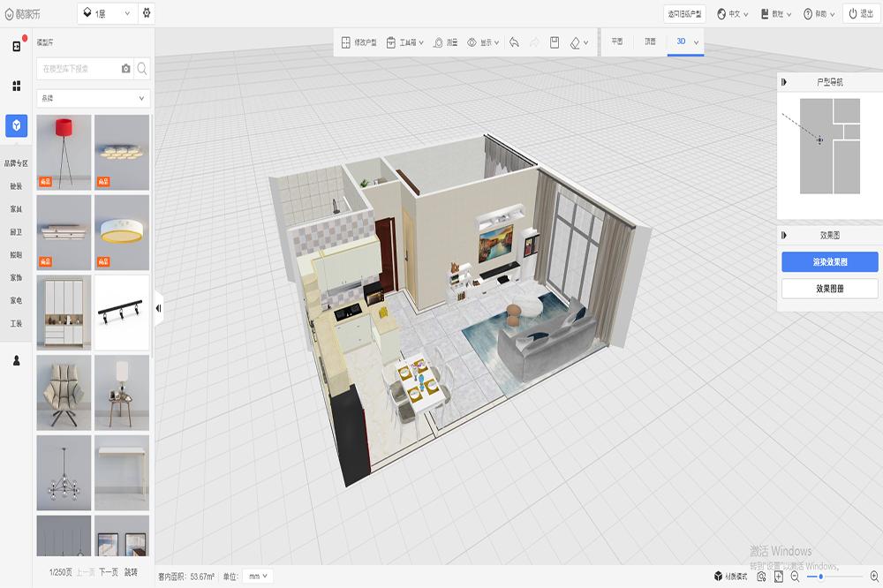Expand the eraser tool dropdown arrow

coord(586,42)
